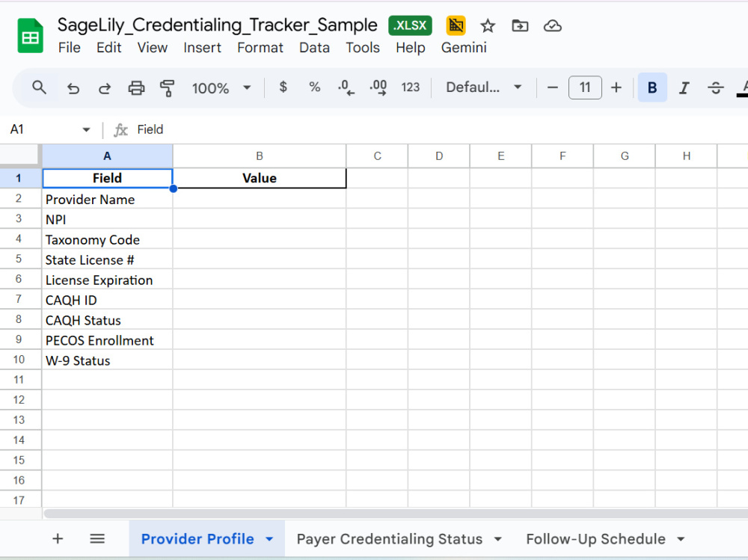The image size is (748, 560).
Task: Decrease font size minus button
Action: (553, 87)
